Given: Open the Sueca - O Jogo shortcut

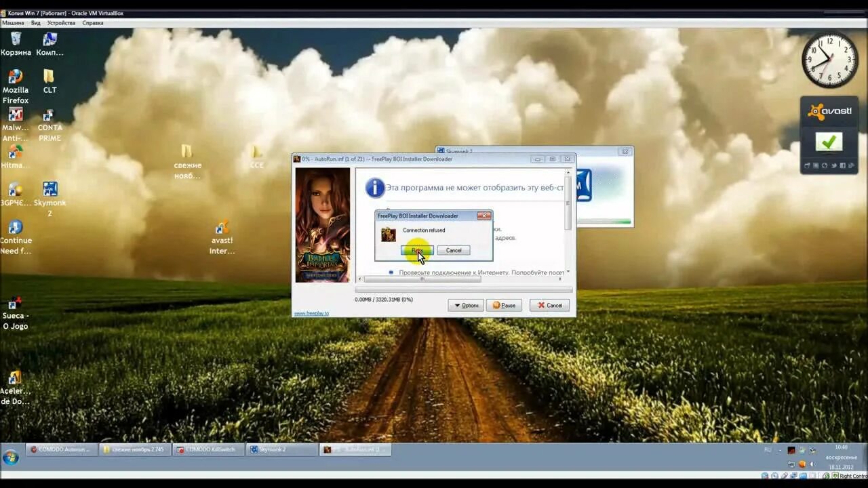Looking at the screenshot, I should coord(16,312).
